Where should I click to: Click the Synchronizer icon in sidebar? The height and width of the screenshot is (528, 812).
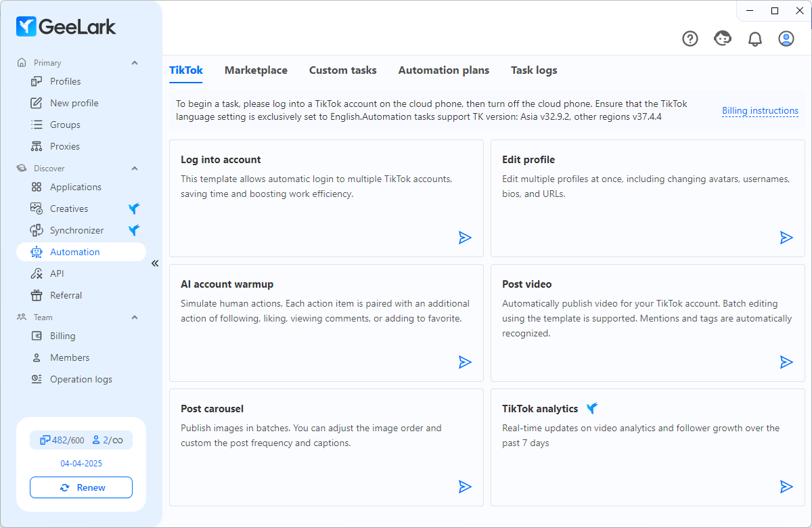tap(37, 230)
